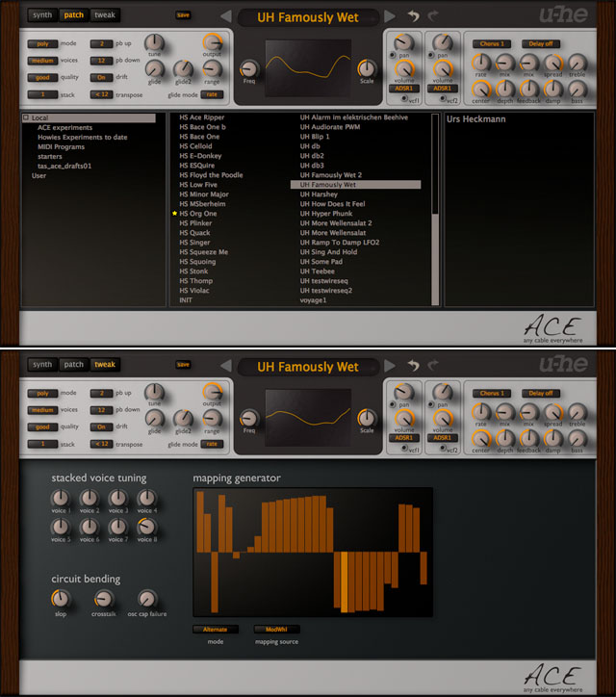The height and width of the screenshot is (697, 616).
Task: Go to next preset arrow in patch view
Action: click(390, 16)
